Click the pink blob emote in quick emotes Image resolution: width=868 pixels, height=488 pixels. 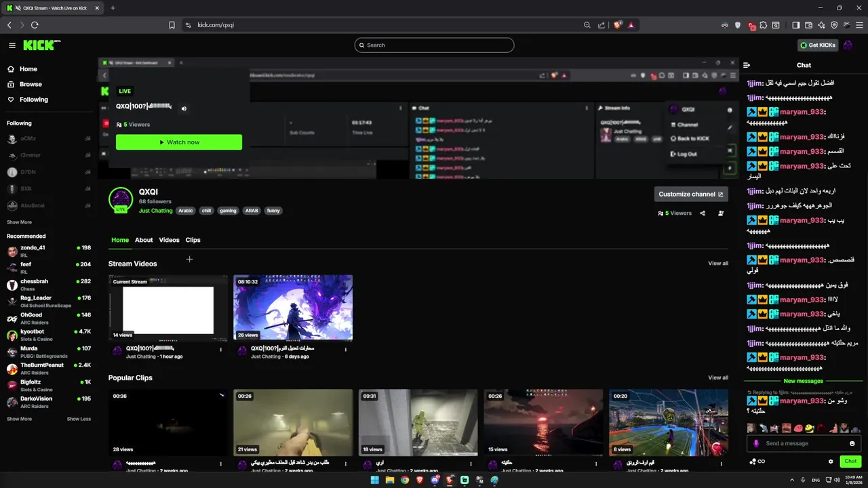point(797,428)
